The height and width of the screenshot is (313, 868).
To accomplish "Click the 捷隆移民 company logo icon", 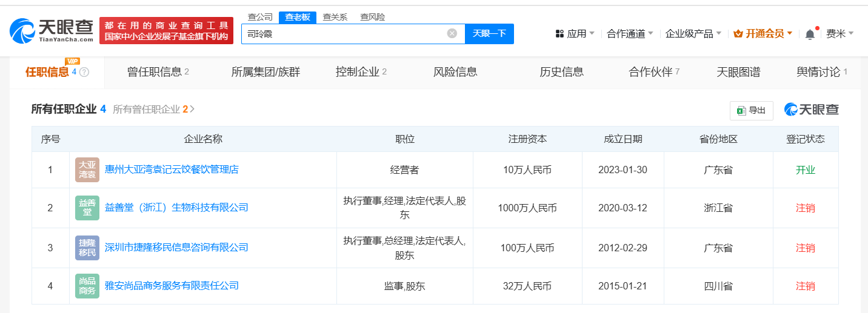I will coord(87,248).
